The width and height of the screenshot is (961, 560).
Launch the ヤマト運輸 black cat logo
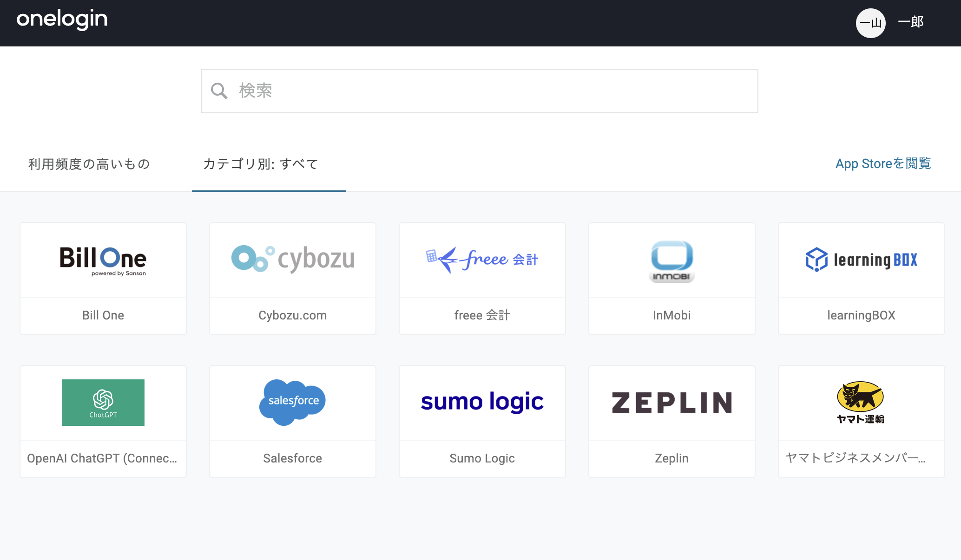pyautogui.click(x=861, y=403)
